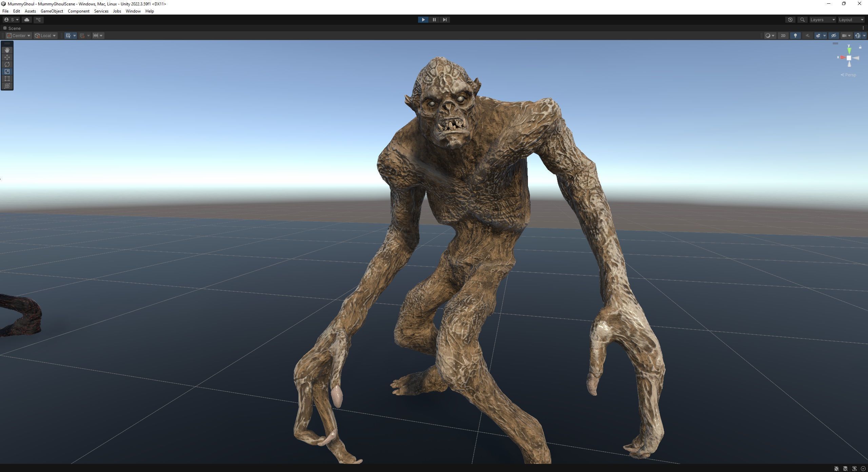
Task: Select the Rect transform tool
Action: 7,79
